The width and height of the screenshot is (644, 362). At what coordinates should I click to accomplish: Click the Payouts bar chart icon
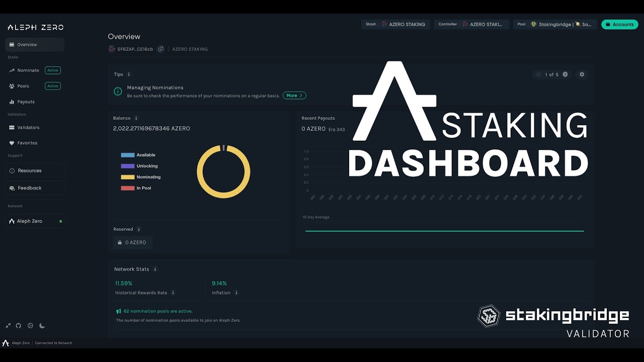coord(12,102)
